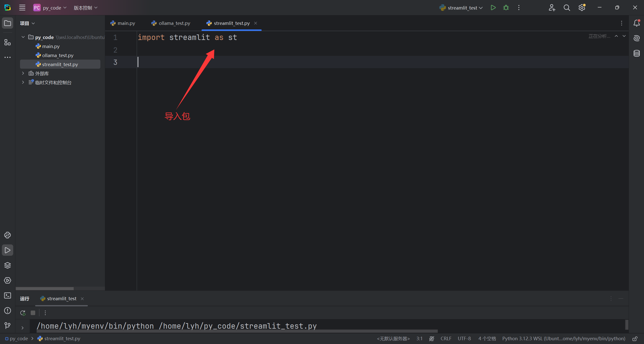Open the Problems tool window
This screenshot has width=644, height=344.
coord(8,311)
